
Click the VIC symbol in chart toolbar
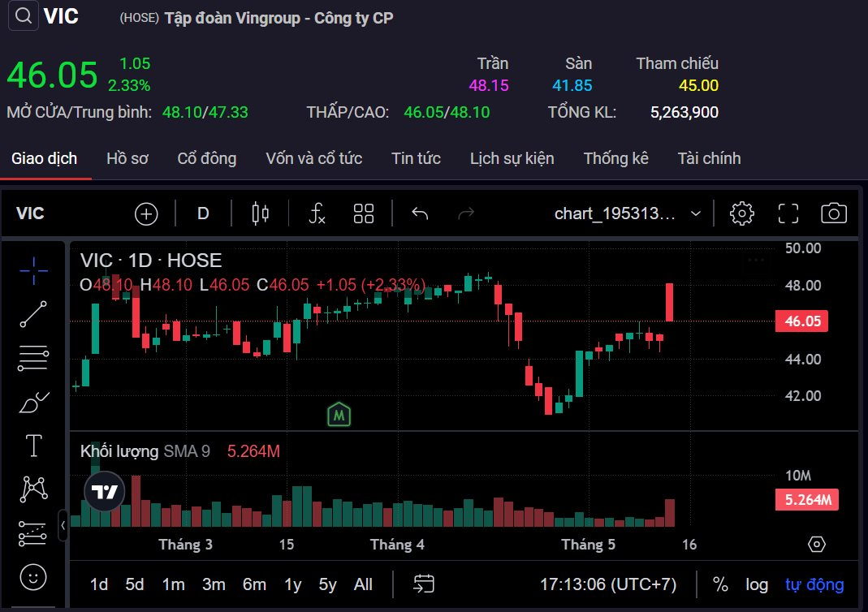coord(30,213)
